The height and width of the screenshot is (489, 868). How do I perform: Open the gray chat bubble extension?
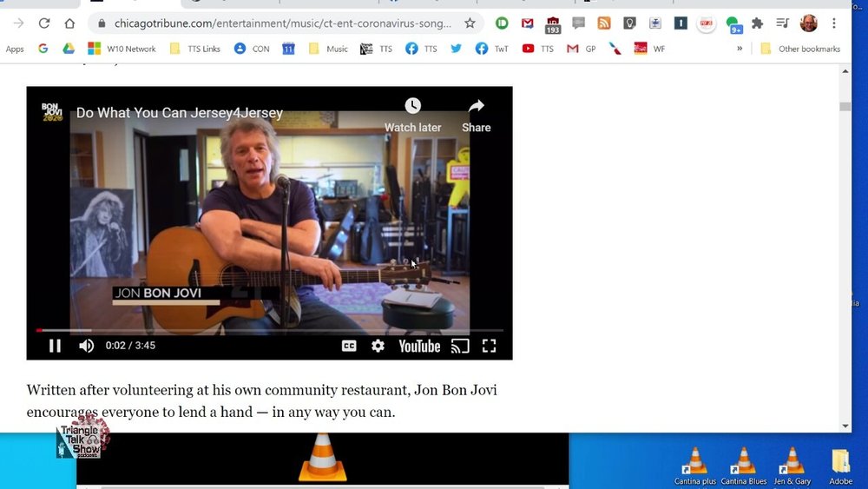(x=578, y=23)
